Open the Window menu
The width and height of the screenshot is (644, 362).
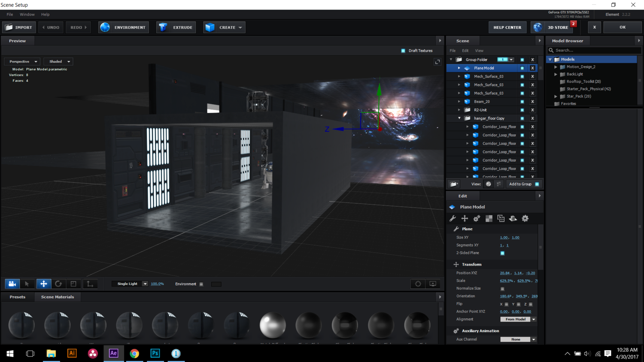(x=27, y=15)
